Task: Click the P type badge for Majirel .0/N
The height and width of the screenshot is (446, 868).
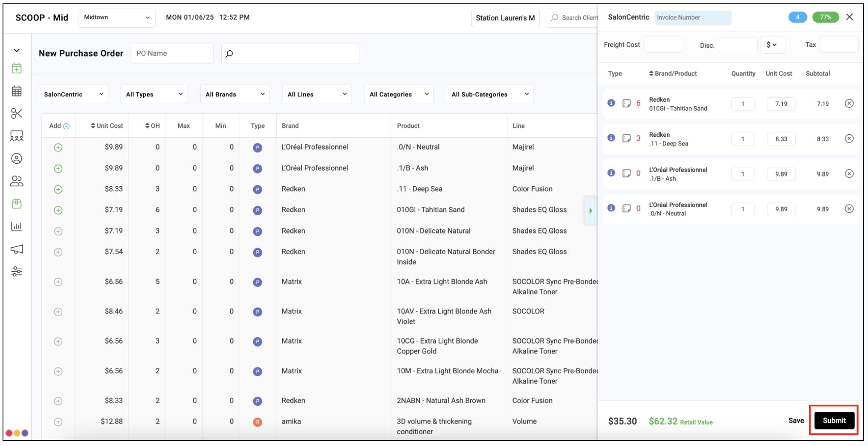Action: tap(258, 148)
